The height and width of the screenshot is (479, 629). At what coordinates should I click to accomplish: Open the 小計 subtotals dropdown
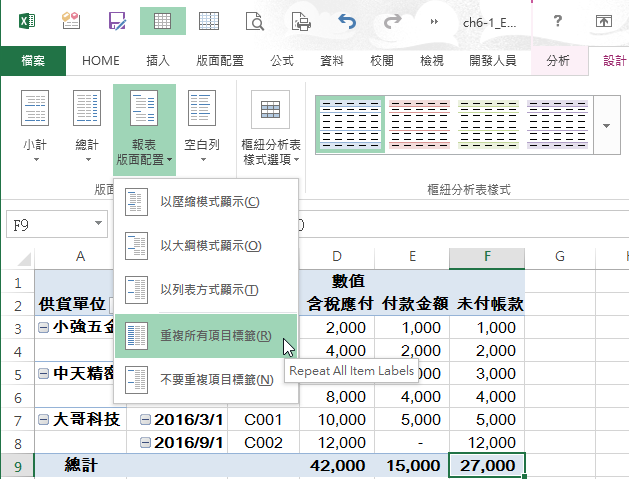click(x=35, y=126)
